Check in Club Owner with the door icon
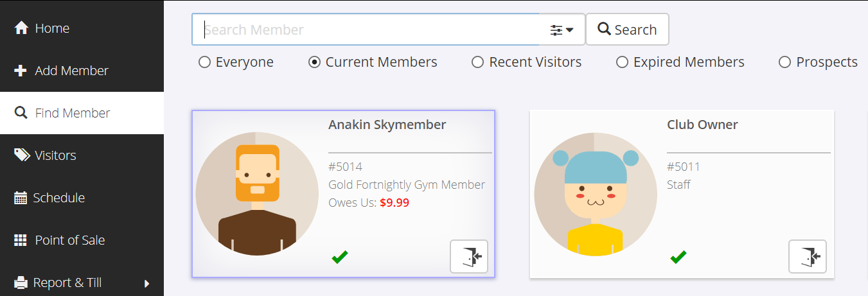Viewport: 868px width, 296px height. 808,257
